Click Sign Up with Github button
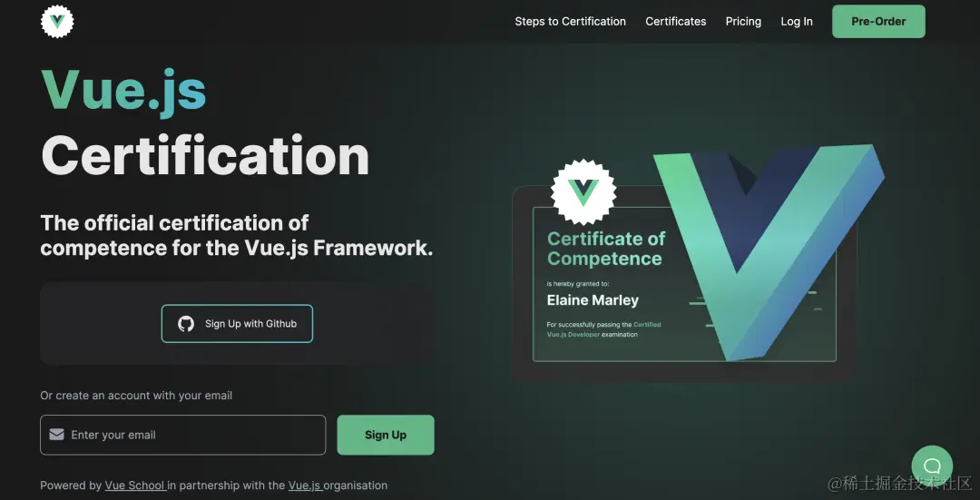 [237, 324]
